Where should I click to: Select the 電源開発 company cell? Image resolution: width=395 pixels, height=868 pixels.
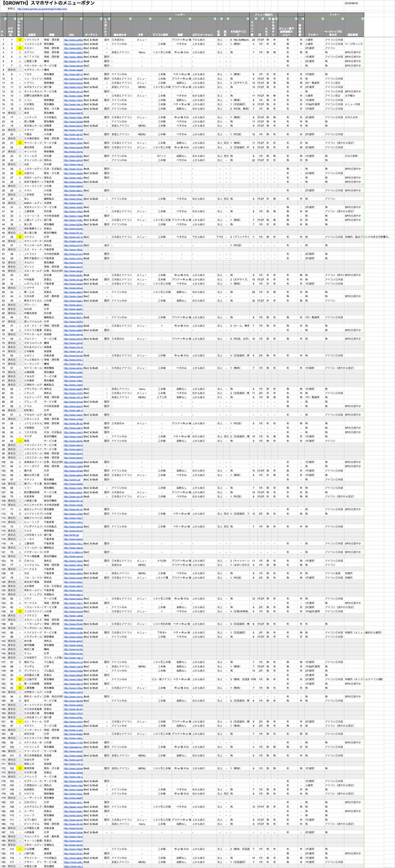pos(33,768)
